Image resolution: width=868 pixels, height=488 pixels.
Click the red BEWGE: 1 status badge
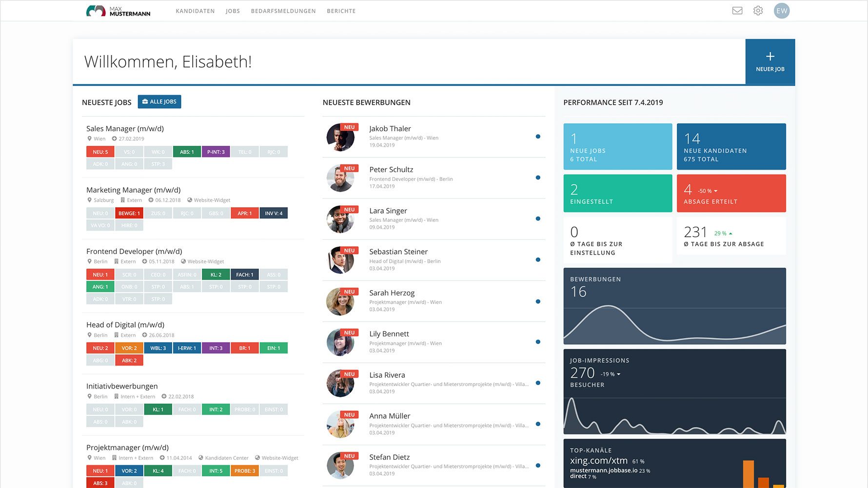(x=129, y=213)
